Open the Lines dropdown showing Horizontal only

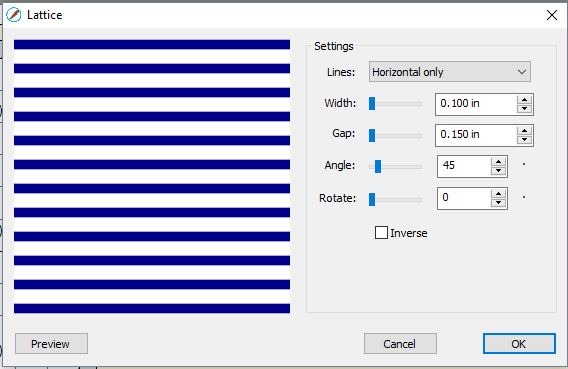[450, 72]
